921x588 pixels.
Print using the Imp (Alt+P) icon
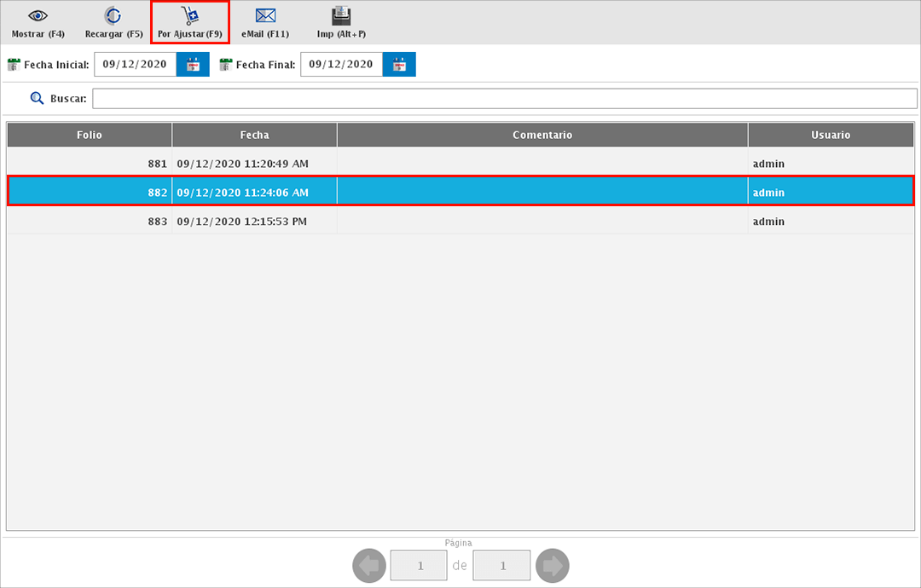coord(341,16)
